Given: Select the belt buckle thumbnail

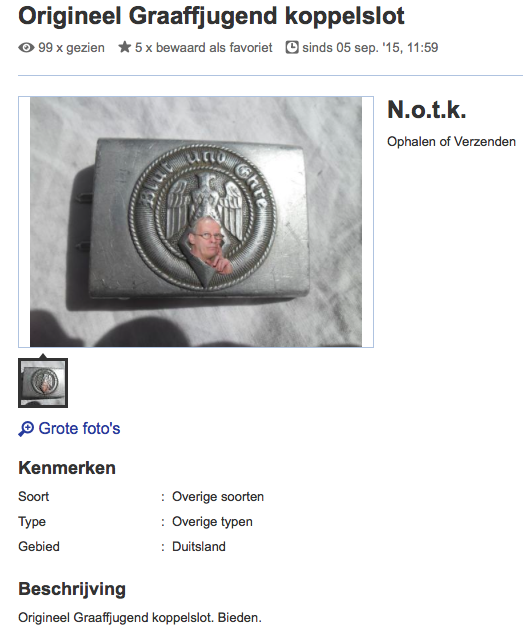Looking at the screenshot, I should 43,383.
